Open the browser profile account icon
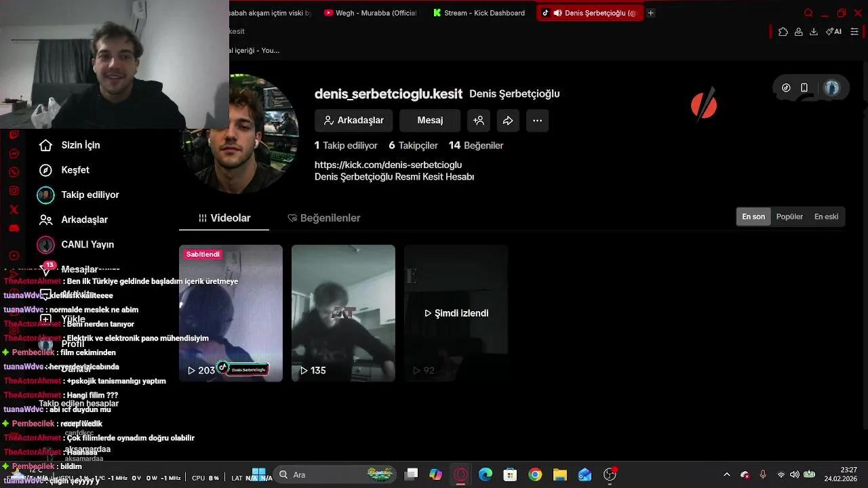 (799, 31)
